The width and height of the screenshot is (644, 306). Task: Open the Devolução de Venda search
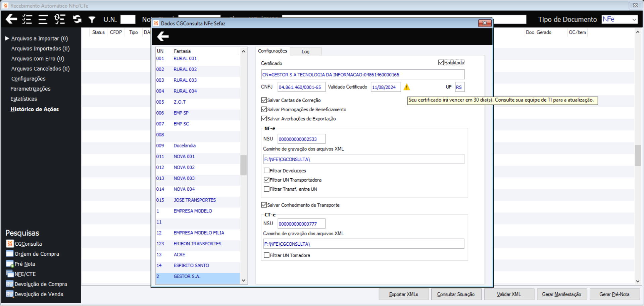pos(35,294)
